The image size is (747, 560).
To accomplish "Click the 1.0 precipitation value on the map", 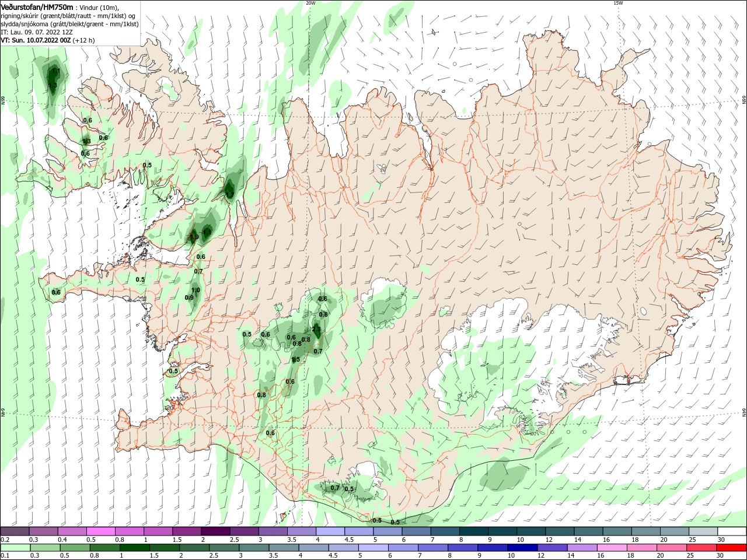I will [196, 290].
